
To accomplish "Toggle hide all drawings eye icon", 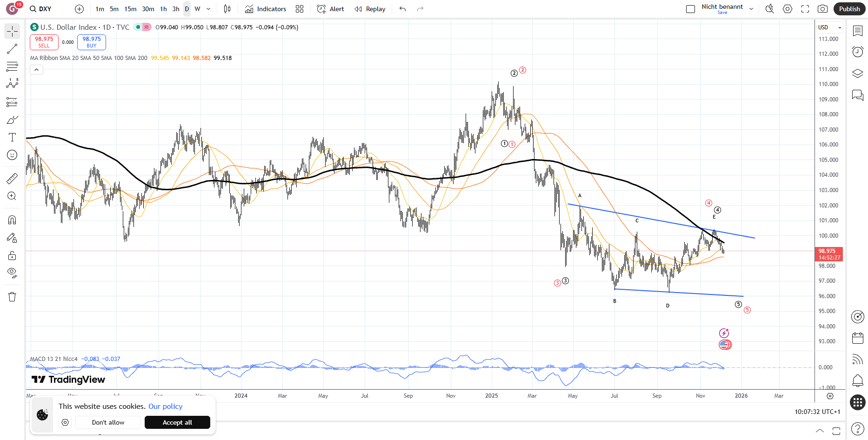I will 12,273.
